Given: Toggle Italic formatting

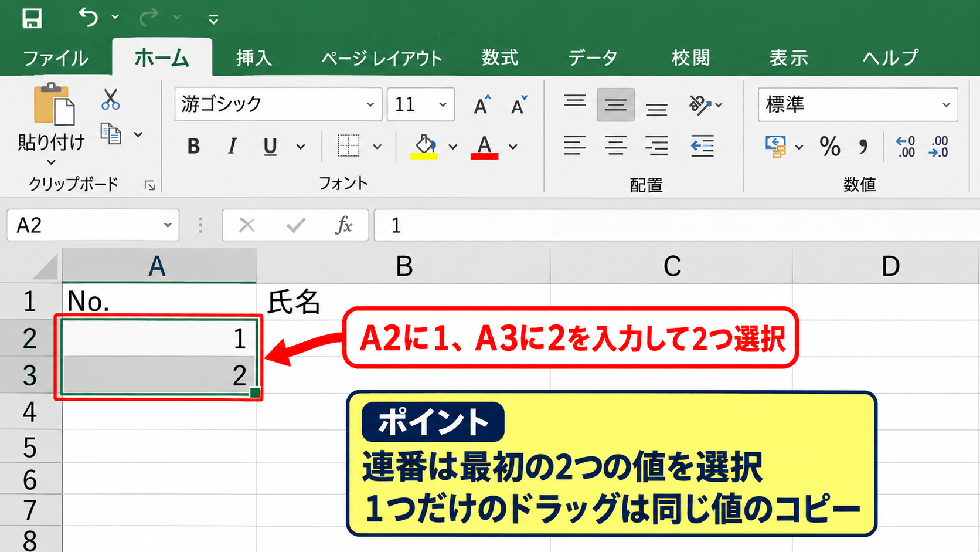Looking at the screenshot, I should pos(232,146).
